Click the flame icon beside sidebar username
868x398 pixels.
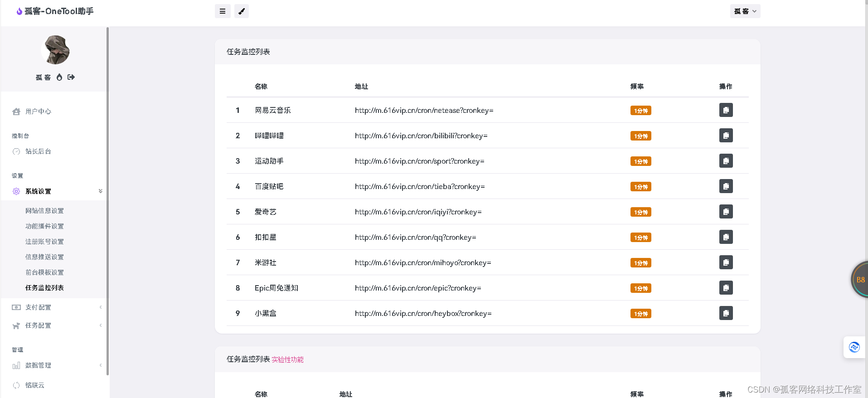pyautogui.click(x=59, y=77)
